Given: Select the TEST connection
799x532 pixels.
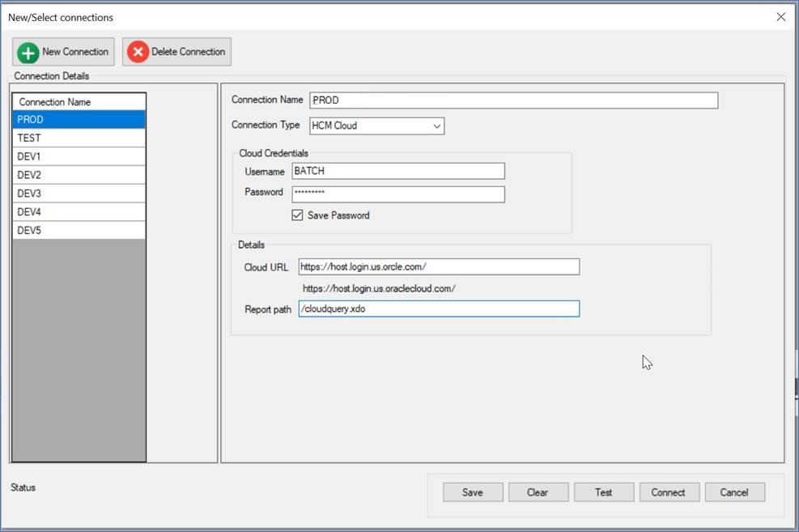Looking at the screenshot, I should pyautogui.click(x=79, y=138).
